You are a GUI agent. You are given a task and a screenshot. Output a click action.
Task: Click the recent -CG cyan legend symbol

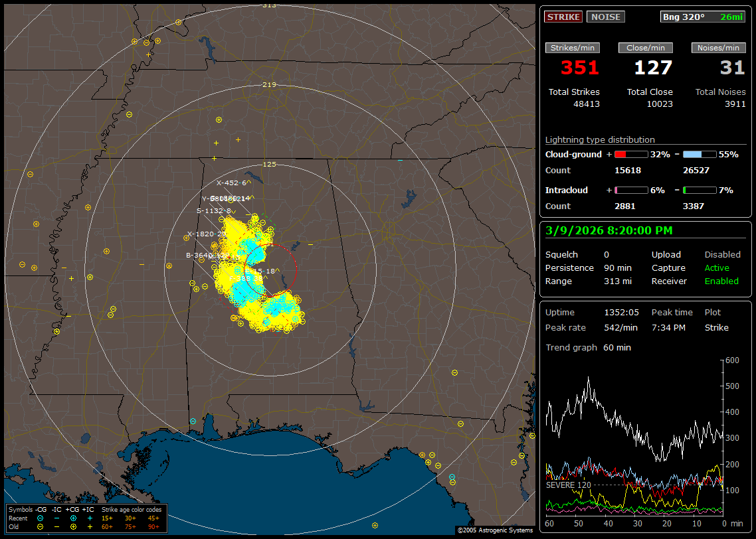(x=40, y=518)
